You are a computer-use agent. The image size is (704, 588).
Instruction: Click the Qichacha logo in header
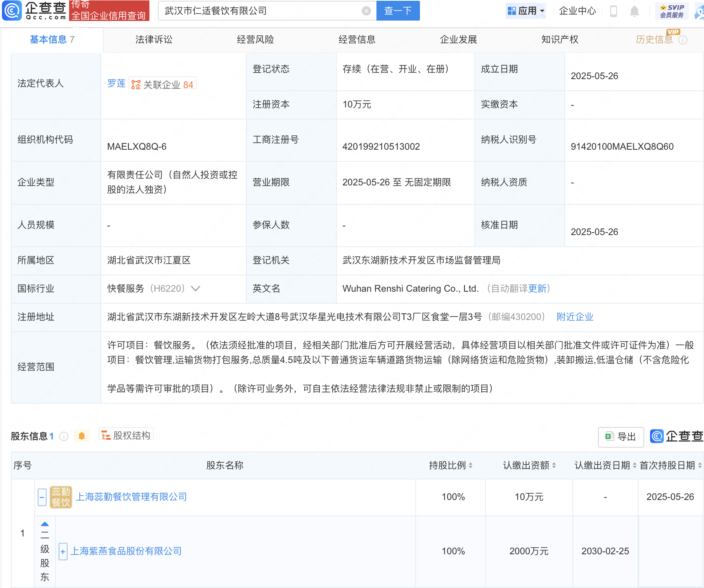pos(34,10)
